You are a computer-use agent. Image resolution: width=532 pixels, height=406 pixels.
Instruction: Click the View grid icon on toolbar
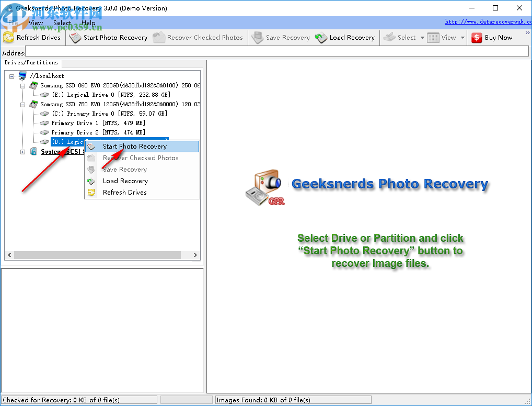pyautogui.click(x=433, y=37)
